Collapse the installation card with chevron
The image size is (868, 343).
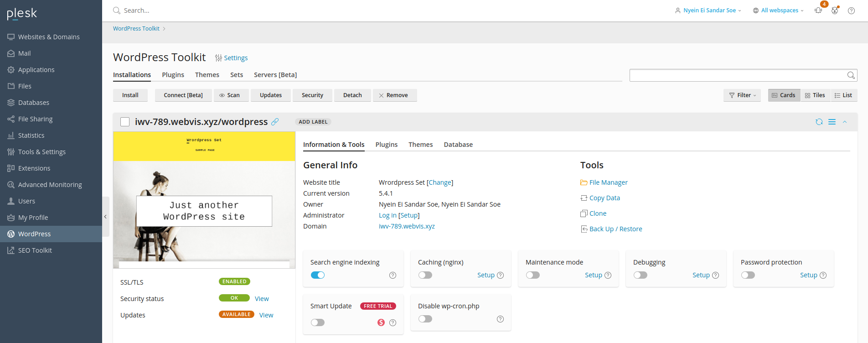[x=845, y=122]
